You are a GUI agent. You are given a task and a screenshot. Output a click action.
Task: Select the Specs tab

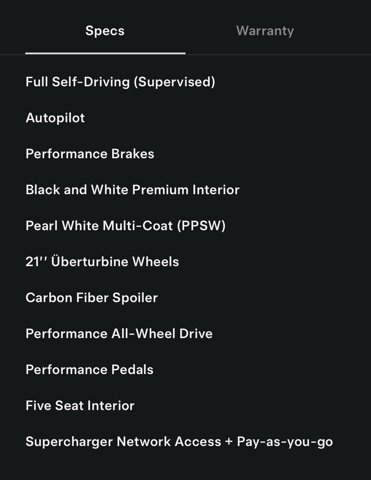point(105,31)
